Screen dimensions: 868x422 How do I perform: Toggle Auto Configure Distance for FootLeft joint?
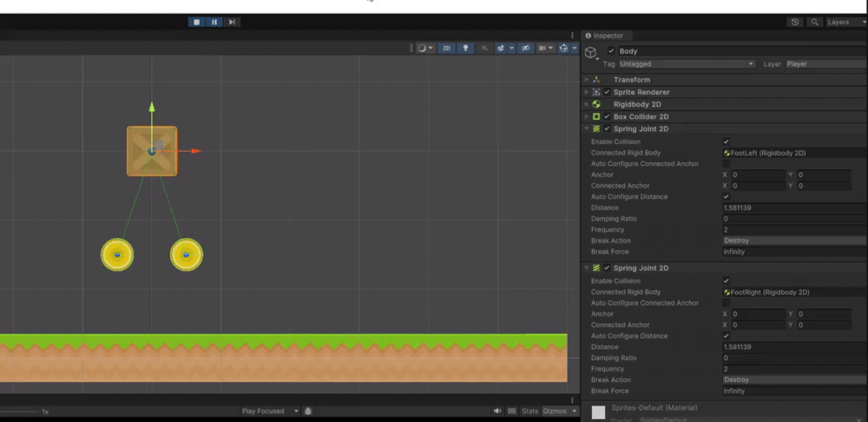tap(727, 196)
